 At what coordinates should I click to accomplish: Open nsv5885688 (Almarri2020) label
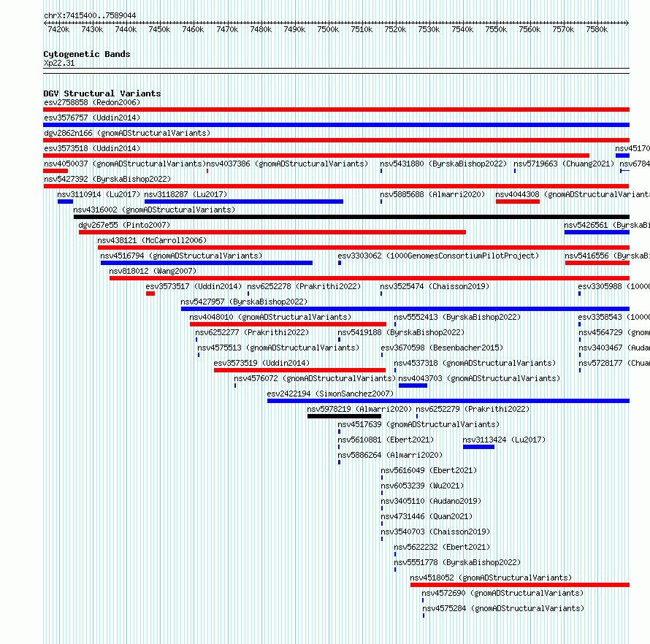pos(432,194)
